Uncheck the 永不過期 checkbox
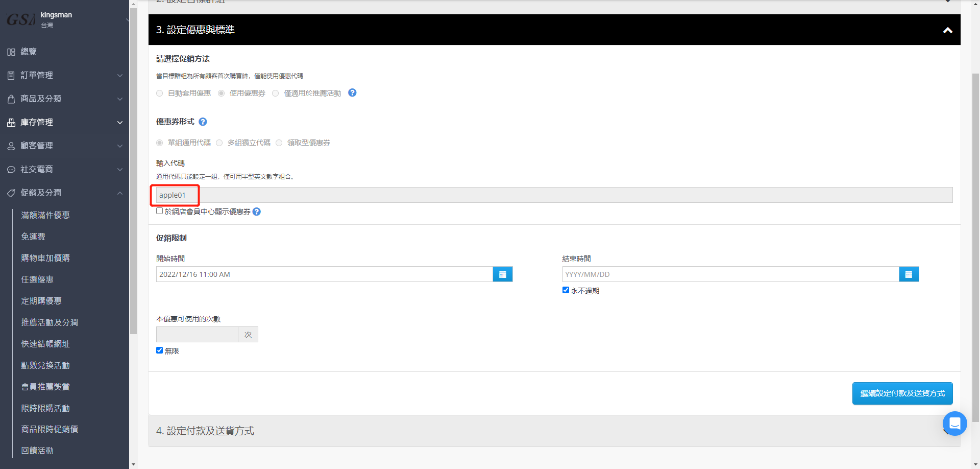980x469 pixels. point(566,290)
